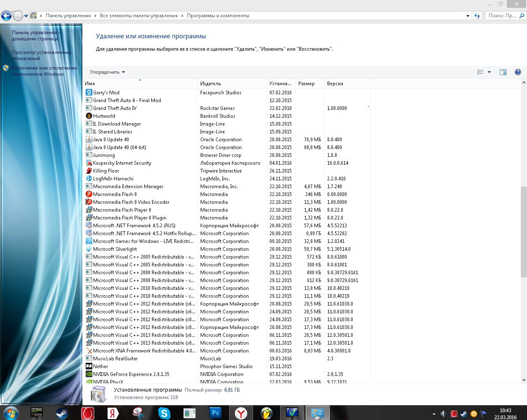This screenshot has height=420, width=527.
Task: Click the view mode icon
Action: click(480, 72)
